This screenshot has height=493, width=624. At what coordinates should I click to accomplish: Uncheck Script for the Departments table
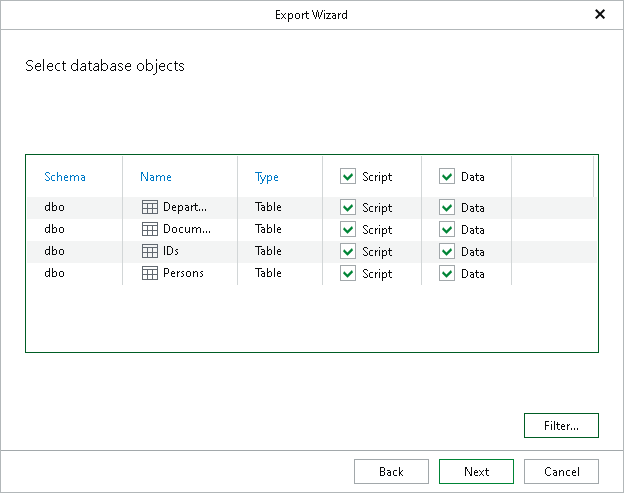coord(348,208)
